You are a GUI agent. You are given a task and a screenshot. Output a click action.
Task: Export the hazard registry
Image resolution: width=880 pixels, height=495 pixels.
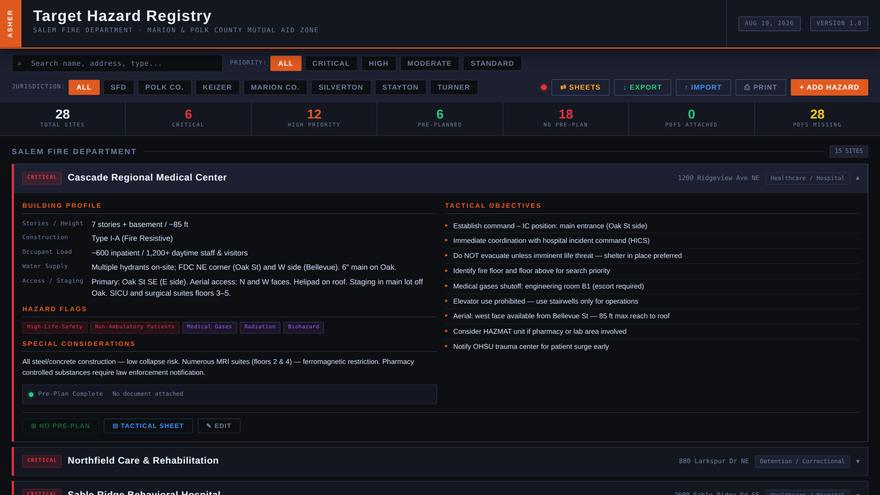642,88
